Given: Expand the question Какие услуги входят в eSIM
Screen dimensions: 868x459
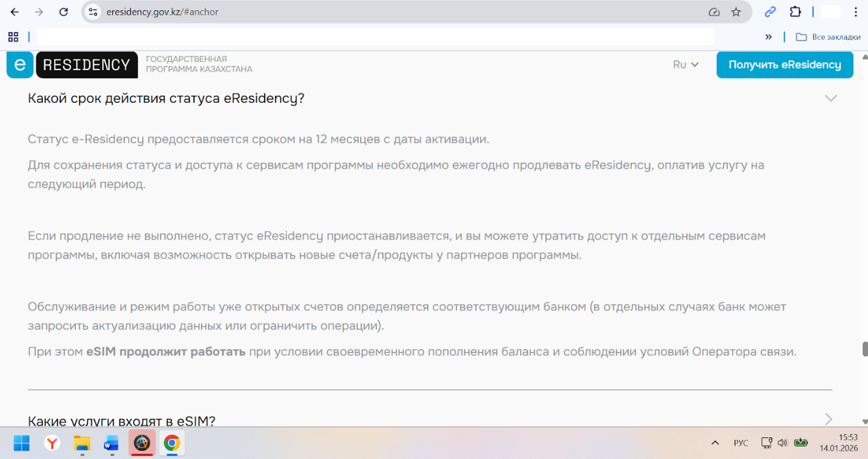Looking at the screenshot, I should coord(829,418).
